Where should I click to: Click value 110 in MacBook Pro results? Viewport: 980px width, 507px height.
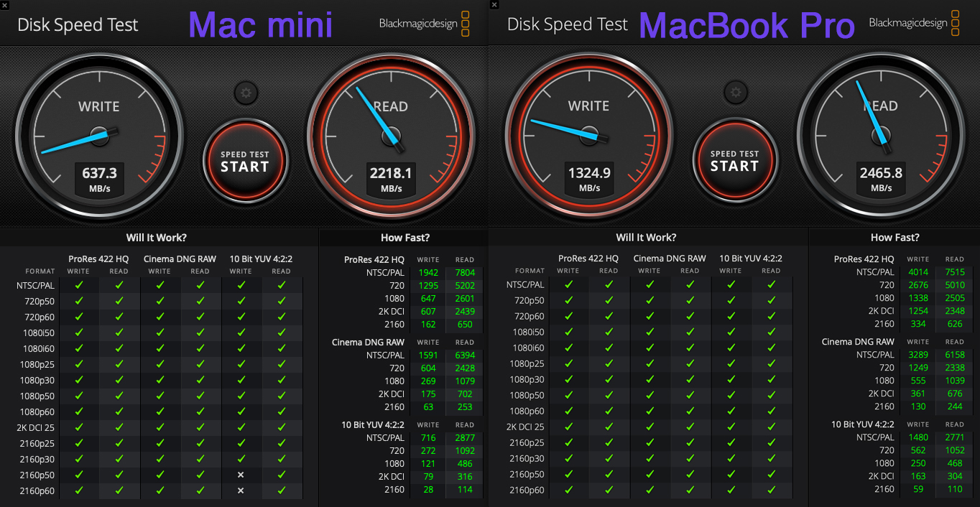pyautogui.click(x=955, y=489)
